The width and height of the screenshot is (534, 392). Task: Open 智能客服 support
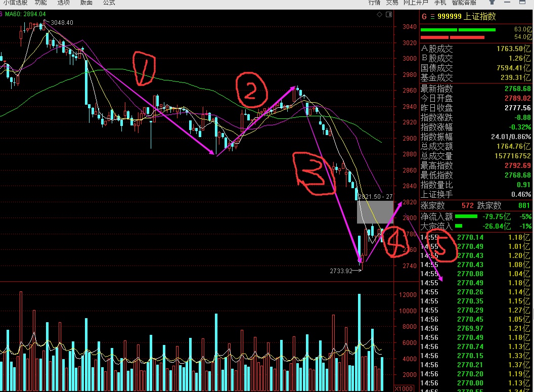pos(464,3)
